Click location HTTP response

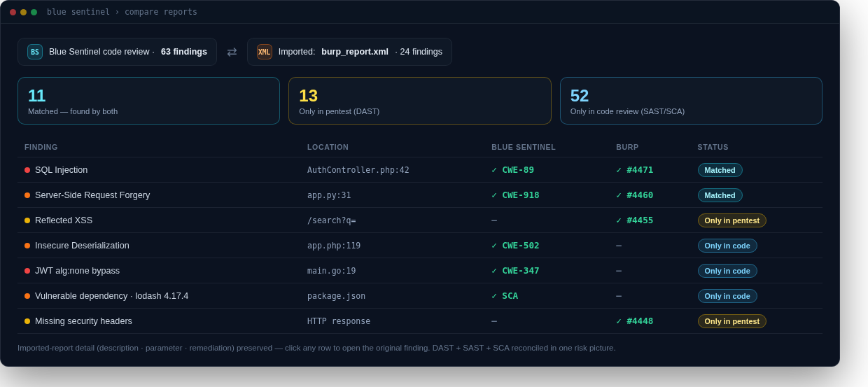[x=339, y=321]
